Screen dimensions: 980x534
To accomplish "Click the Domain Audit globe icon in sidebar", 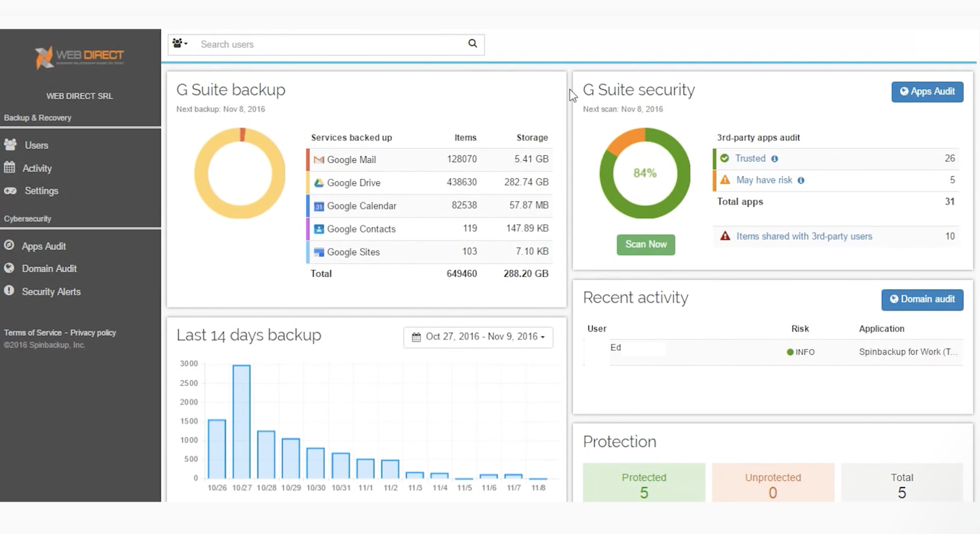I will pos(9,268).
